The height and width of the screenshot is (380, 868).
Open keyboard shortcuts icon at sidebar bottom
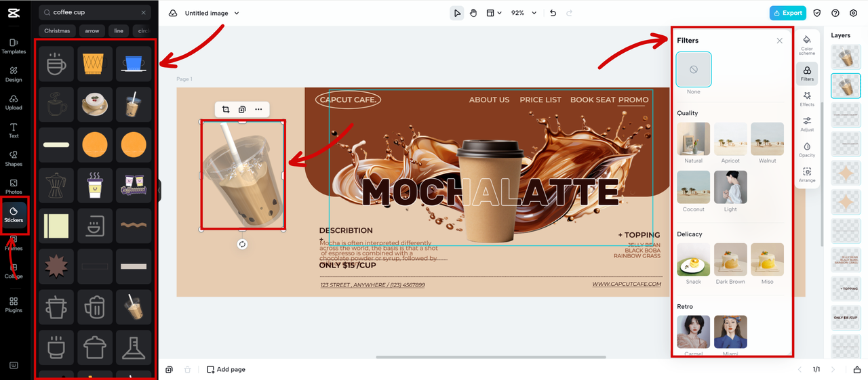pos(14,365)
